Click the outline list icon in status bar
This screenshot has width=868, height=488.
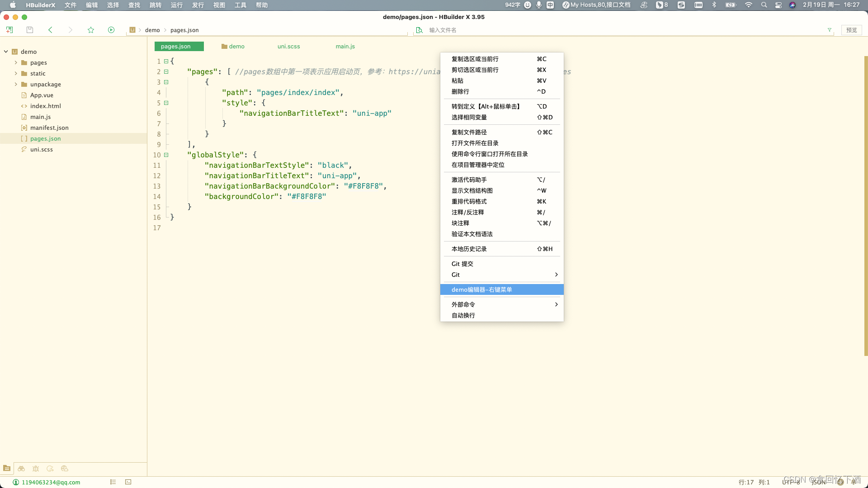click(113, 482)
